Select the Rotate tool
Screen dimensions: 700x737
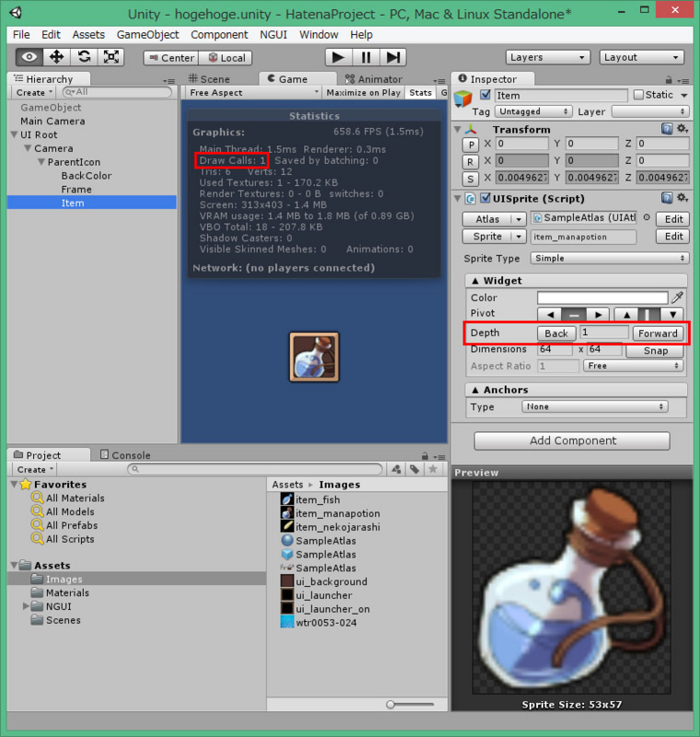click(84, 57)
